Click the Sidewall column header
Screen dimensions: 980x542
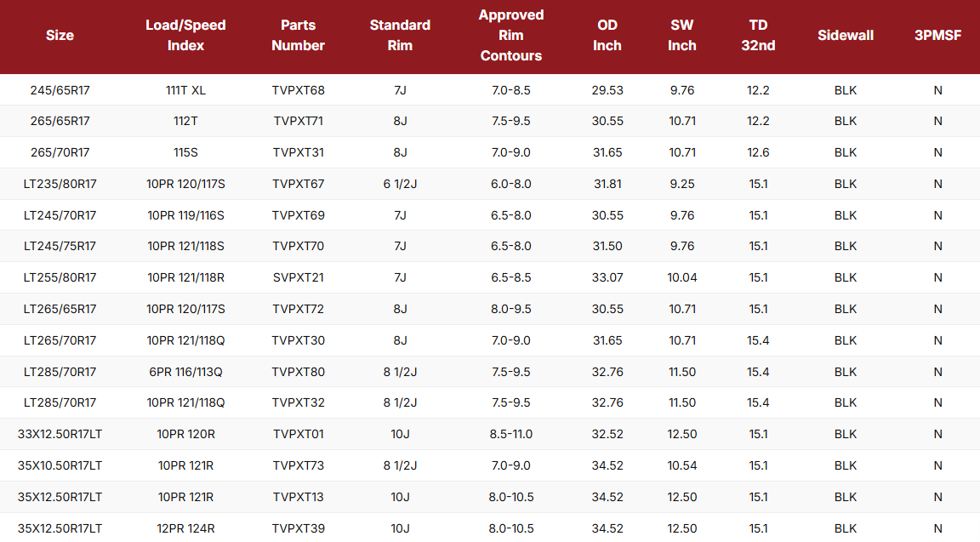click(846, 36)
